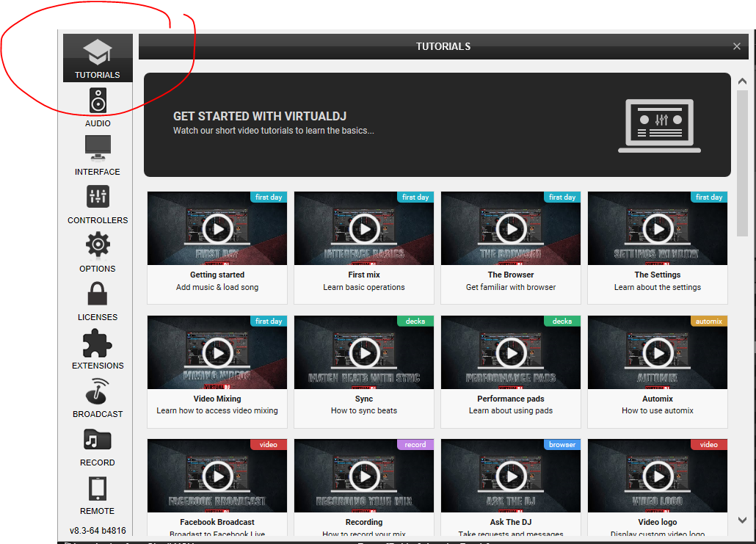Image resolution: width=756 pixels, height=544 pixels.
Task: Open The Browser tutorial thumbnail
Action: (x=511, y=229)
